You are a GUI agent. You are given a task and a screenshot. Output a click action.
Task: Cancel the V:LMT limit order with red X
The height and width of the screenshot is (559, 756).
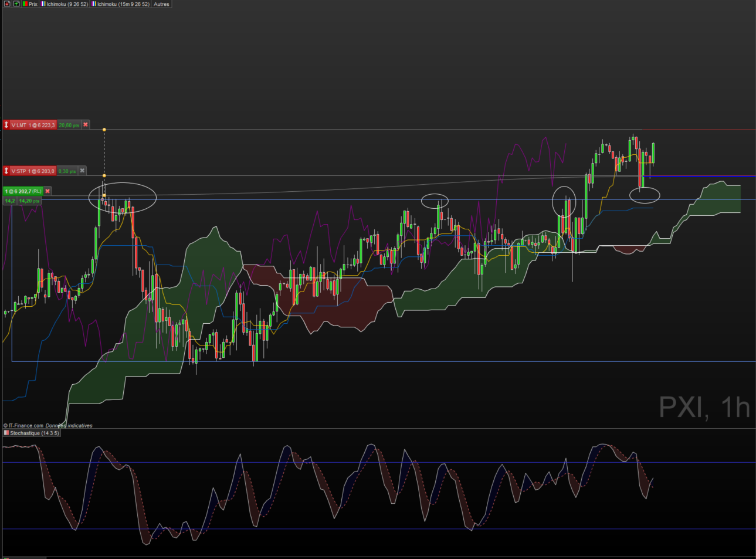point(86,125)
